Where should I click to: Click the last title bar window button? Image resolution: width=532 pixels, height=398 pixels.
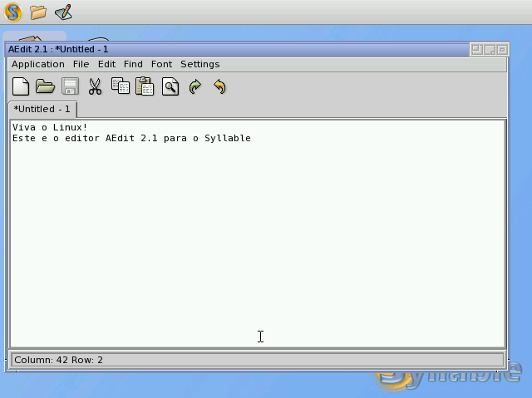[502, 50]
